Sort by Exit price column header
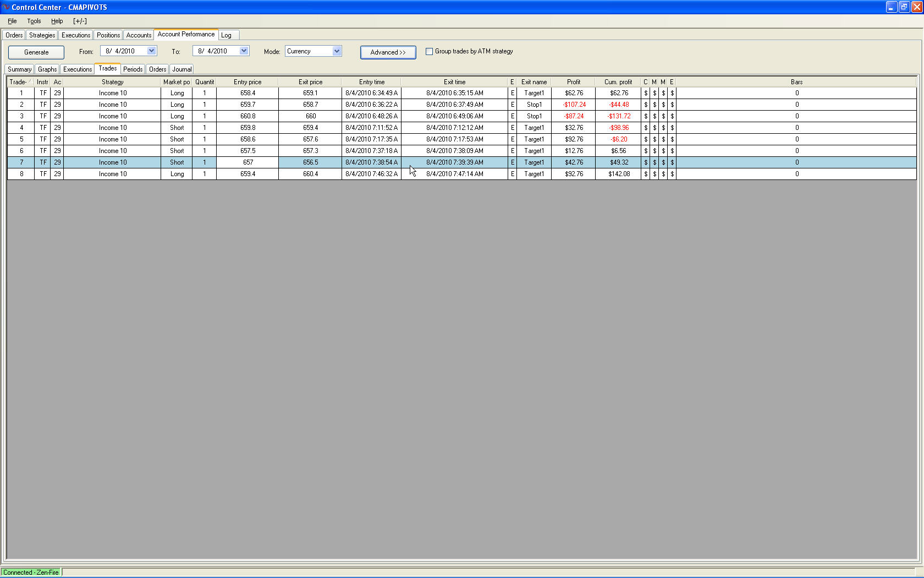Image resolution: width=924 pixels, height=578 pixels. 311,82
